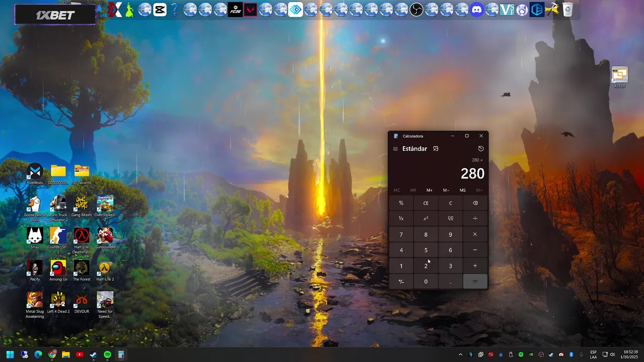Open the calculator navigation hamburger menu
This screenshot has height=362, width=644.
[395, 149]
